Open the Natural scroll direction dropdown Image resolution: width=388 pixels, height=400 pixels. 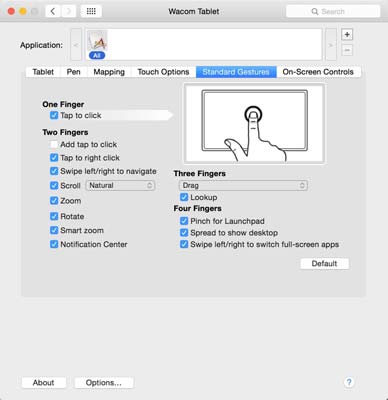point(120,185)
